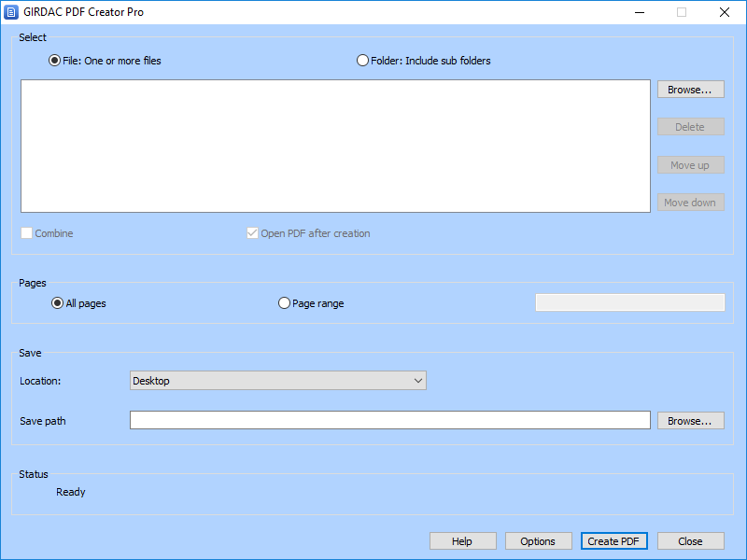
Task: Close the window with title bar X
Action: [725, 12]
